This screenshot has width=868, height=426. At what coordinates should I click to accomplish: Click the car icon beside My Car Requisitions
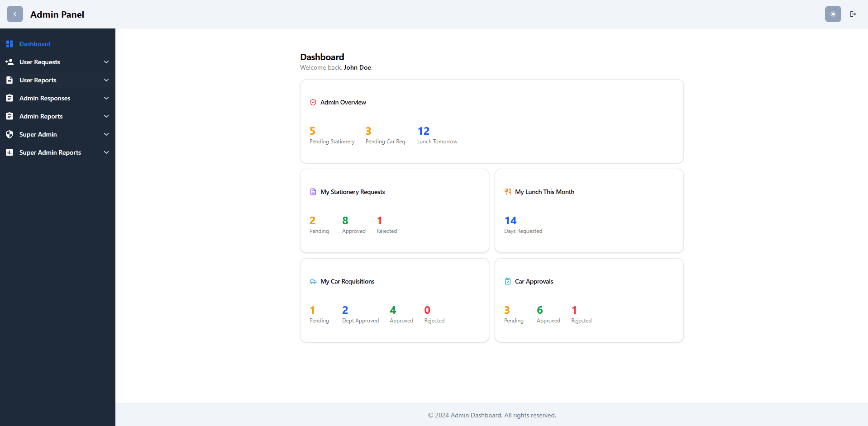pos(313,281)
